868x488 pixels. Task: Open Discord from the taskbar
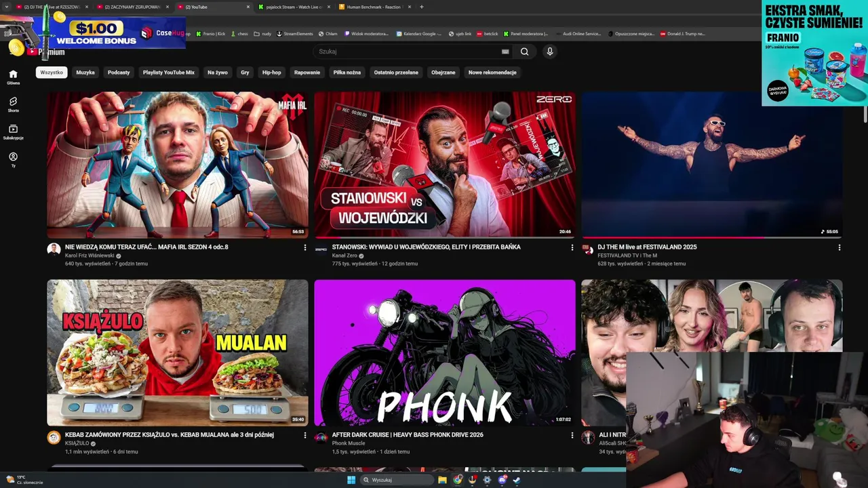point(502,480)
